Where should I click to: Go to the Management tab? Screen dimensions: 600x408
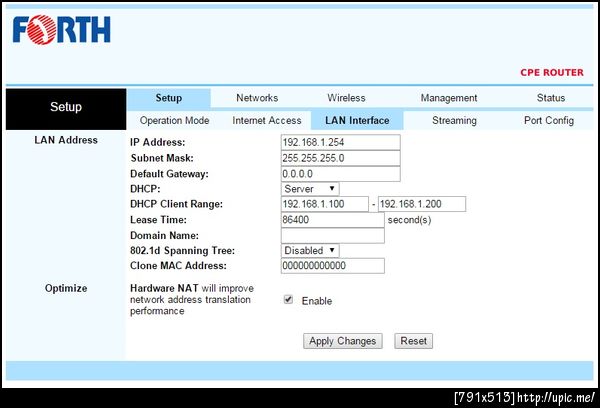point(449,98)
